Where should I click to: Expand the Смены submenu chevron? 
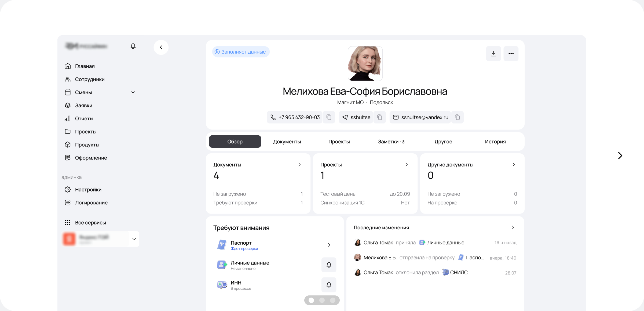pyautogui.click(x=133, y=92)
